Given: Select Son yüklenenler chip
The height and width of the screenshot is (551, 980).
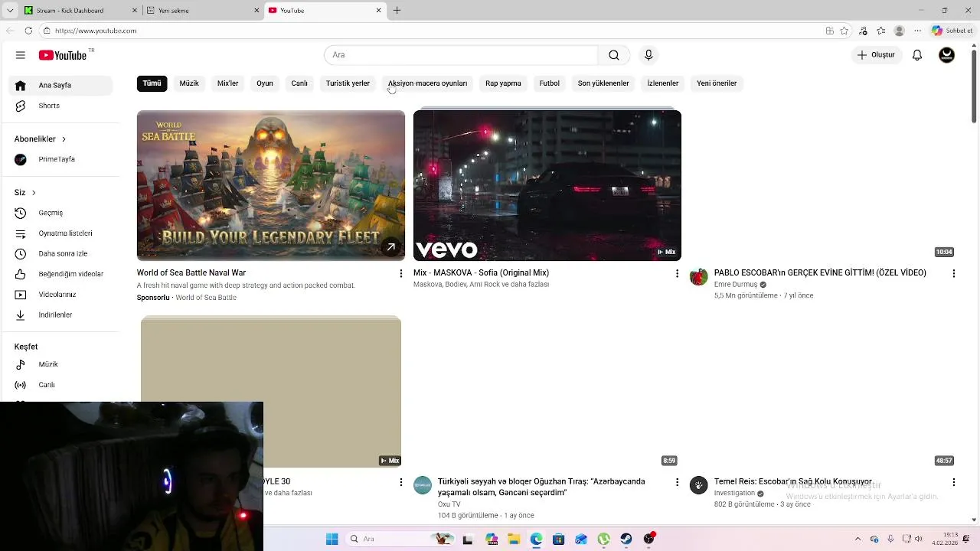Looking at the screenshot, I should click(603, 83).
